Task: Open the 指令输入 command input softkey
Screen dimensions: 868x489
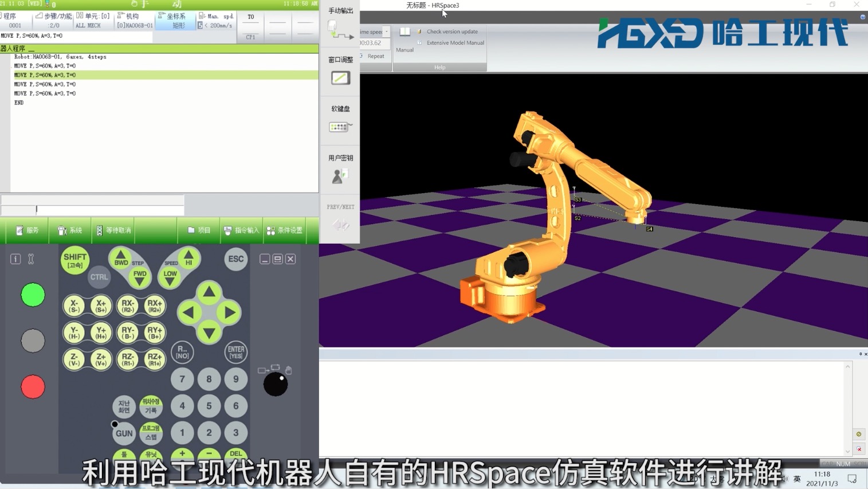Action: 242,230
